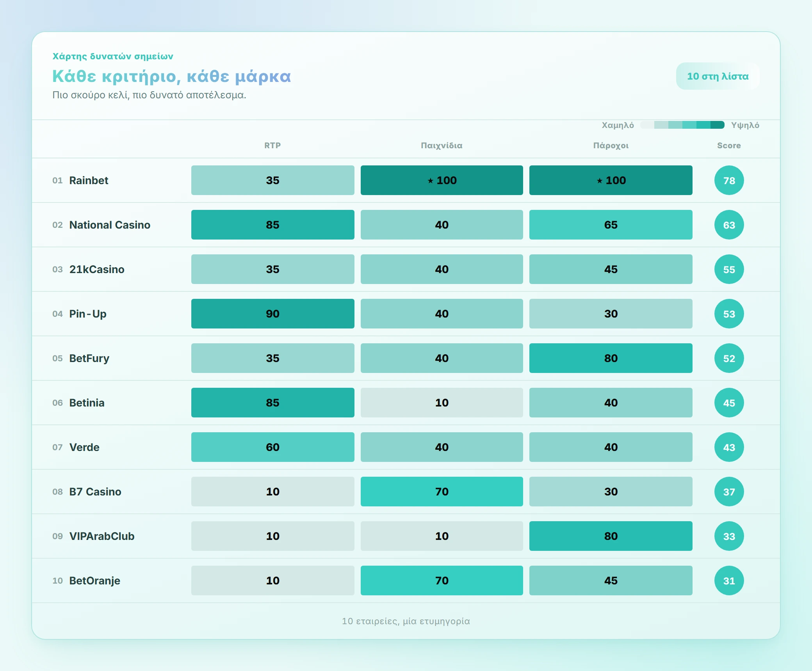The image size is (812, 671).
Task: Click the RTP column header
Action: click(272, 146)
